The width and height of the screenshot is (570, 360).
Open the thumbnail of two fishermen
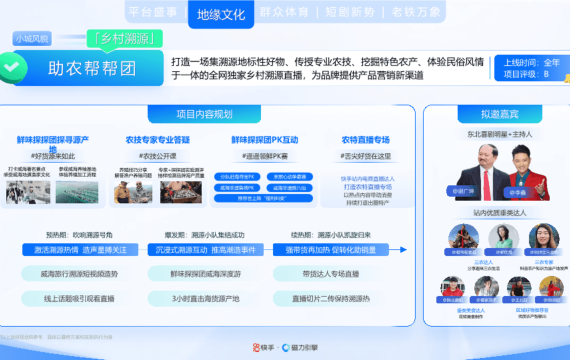pos(133,192)
